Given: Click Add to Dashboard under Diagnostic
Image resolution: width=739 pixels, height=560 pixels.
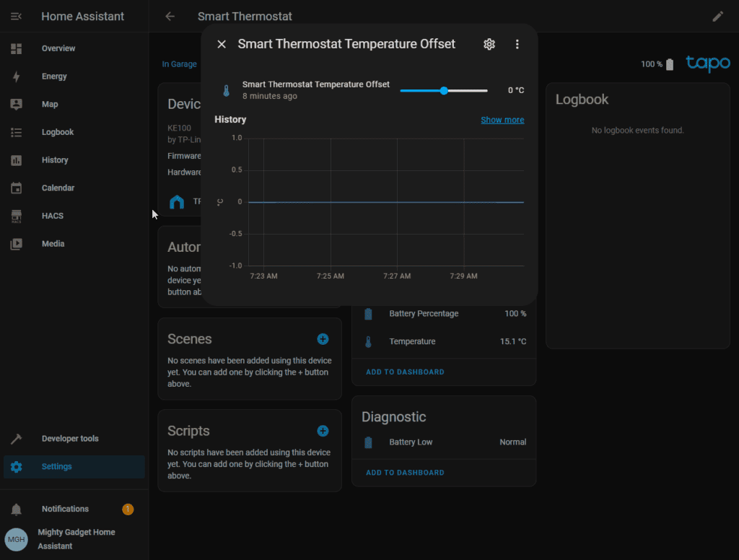Looking at the screenshot, I should [405, 473].
